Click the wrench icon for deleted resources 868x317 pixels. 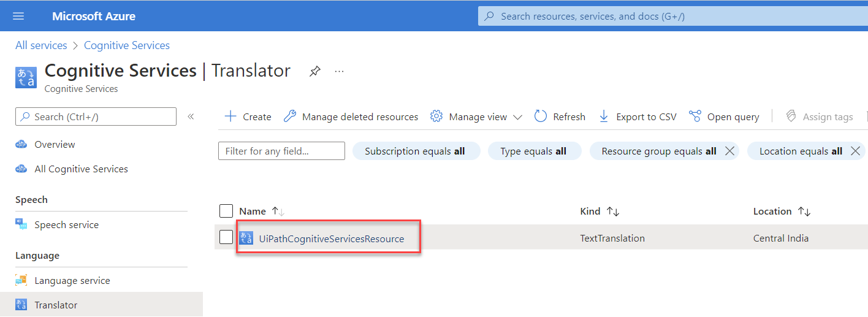(x=290, y=116)
